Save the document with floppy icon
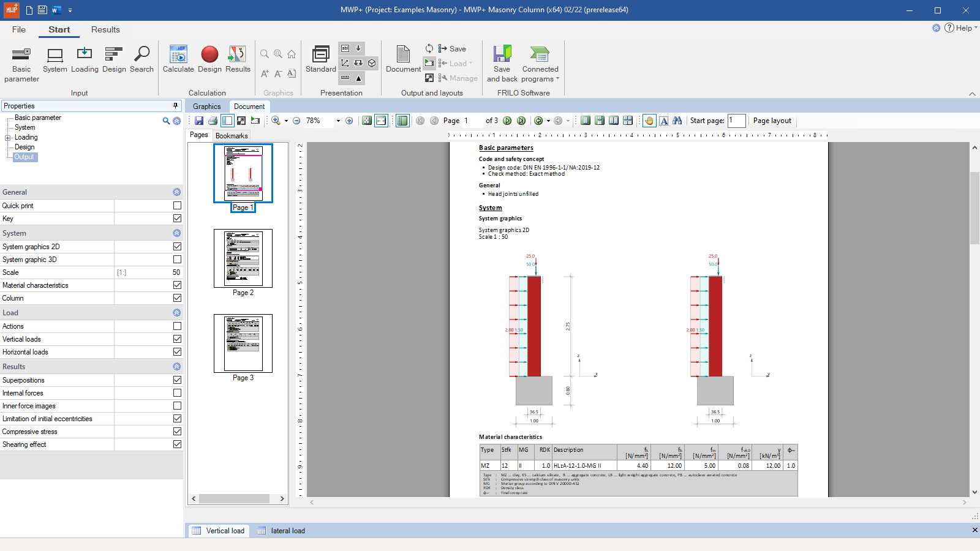 (x=199, y=121)
